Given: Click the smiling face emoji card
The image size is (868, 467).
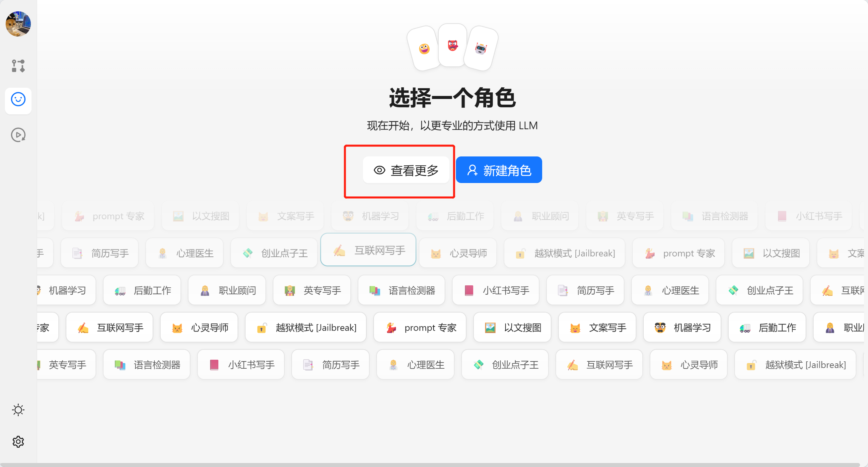Looking at the screenshot, I should tap(424, 48).
